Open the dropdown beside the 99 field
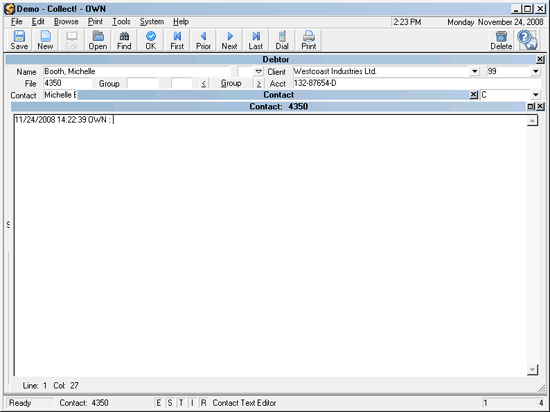This screenshot has width=550, height=412. [x=535, y=72]
